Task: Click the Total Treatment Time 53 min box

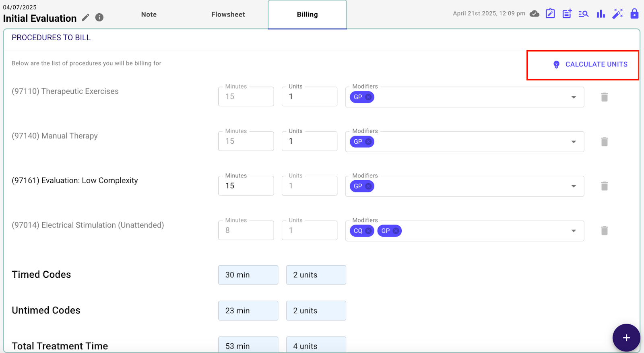Action: [248, 345]
